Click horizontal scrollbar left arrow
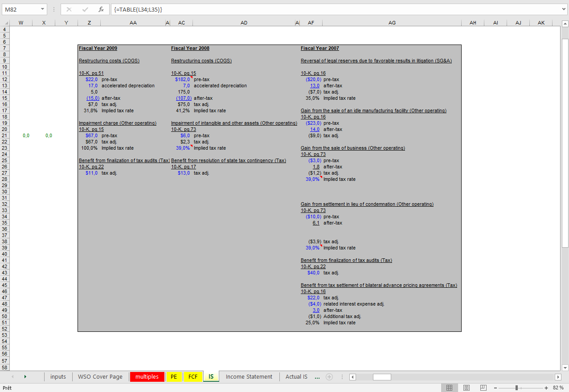The width and height of the screenshot is (569, 392). pyautogui.click(x=352, y=377)
